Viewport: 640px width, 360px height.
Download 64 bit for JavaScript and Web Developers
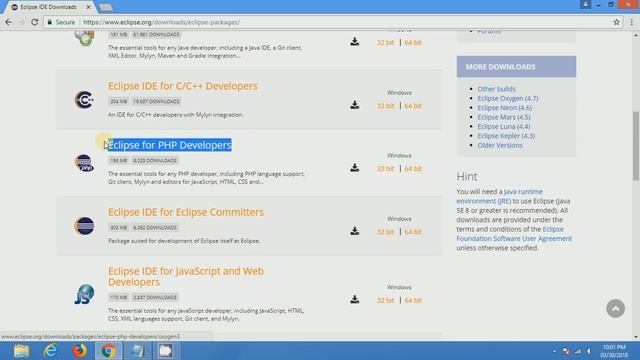413,300
